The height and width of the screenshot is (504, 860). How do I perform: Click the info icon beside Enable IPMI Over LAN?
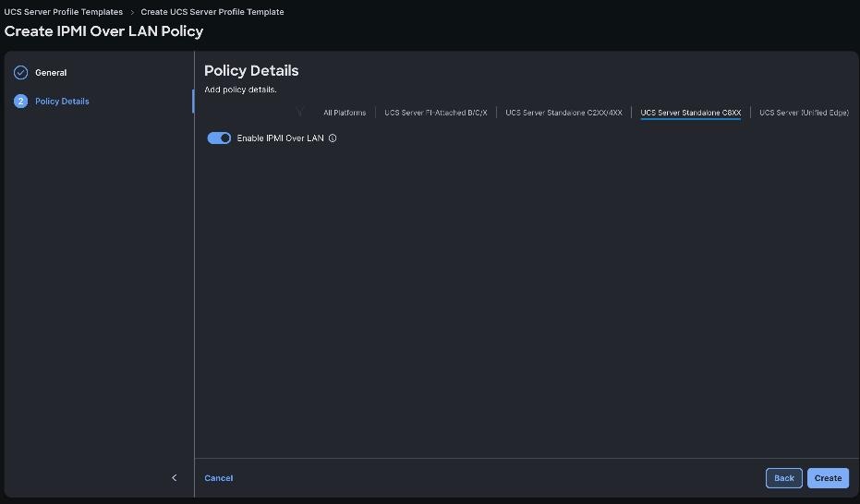pos(333,138)
